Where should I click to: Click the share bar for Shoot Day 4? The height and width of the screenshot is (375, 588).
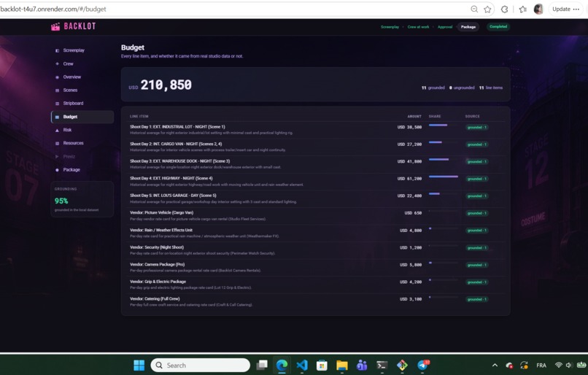pyautogui.click(x=444, y=177)
